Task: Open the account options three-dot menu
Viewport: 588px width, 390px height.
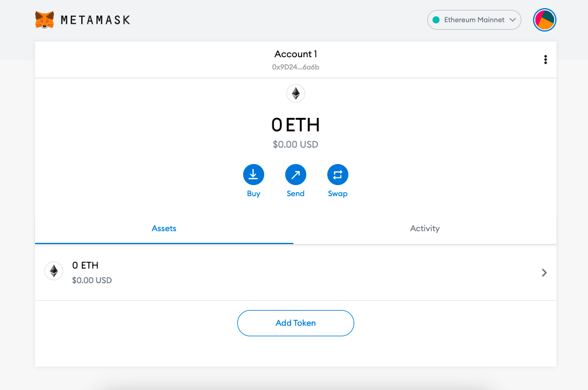Action: [x=545, y=60]
